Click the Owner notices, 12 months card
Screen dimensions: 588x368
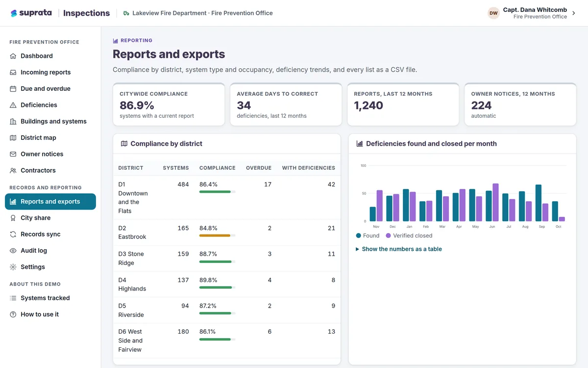[520, 105]
